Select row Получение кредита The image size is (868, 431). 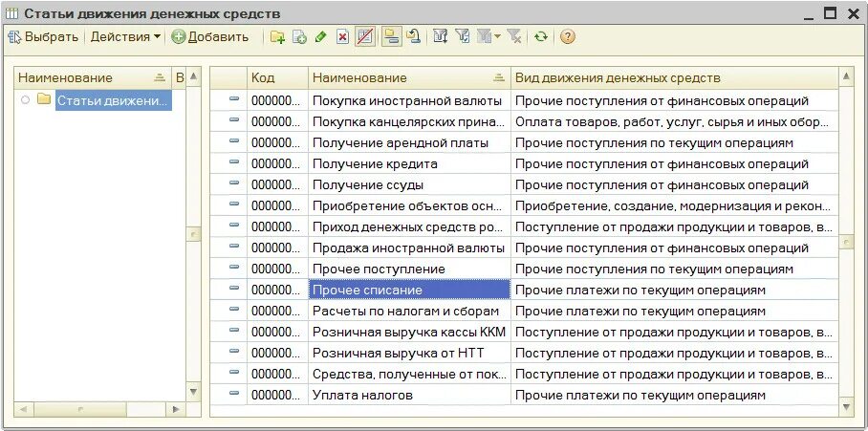[524, 163]
